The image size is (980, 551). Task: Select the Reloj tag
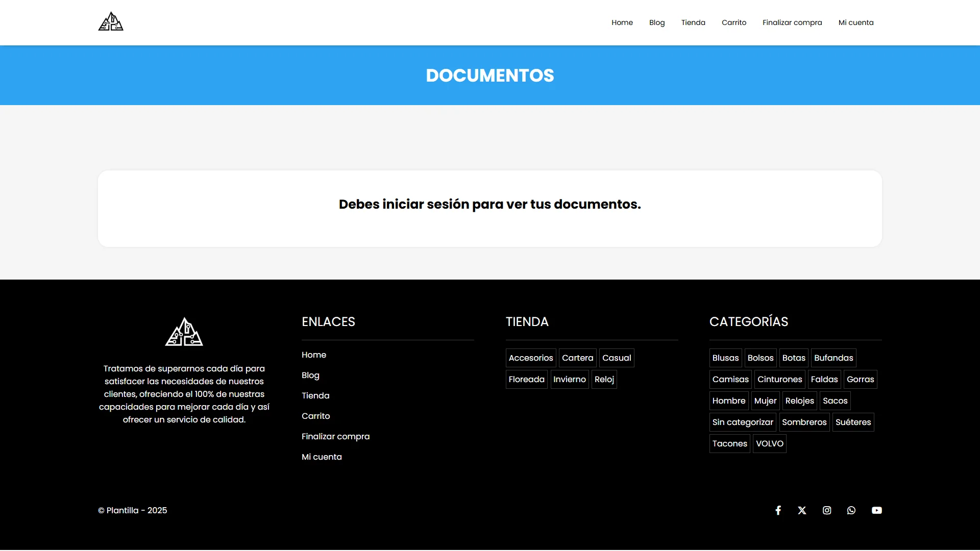[604, 379]
